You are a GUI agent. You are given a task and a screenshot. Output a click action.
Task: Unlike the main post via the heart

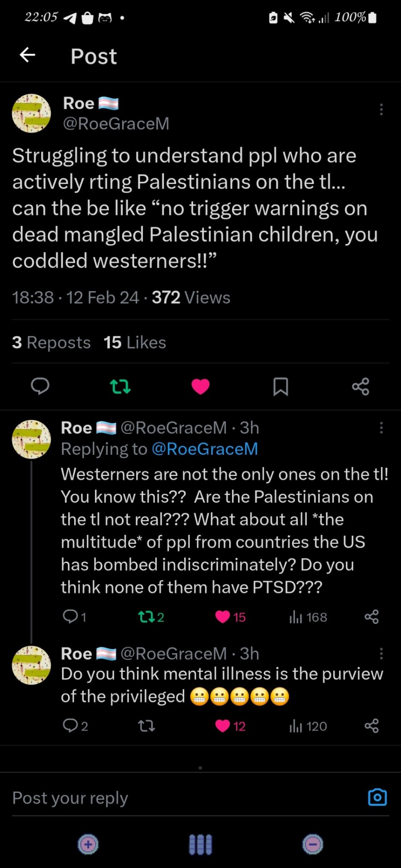(200, 387)
